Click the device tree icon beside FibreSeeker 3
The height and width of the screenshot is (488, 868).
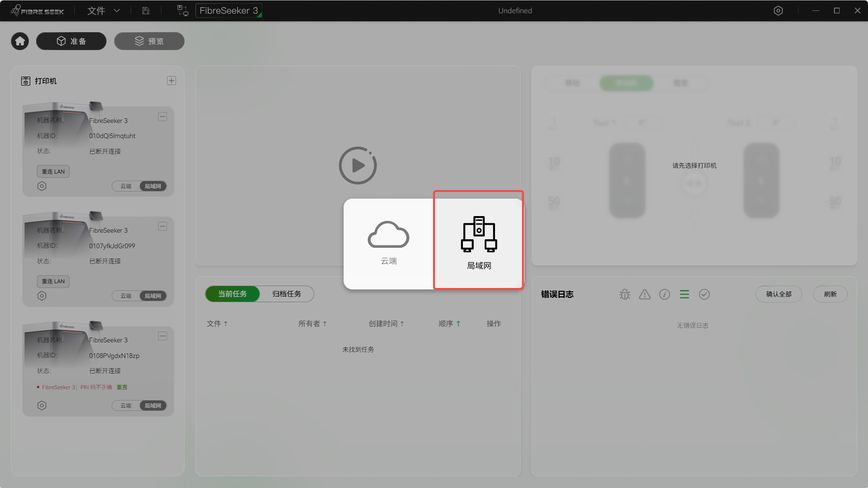tap(183, 10)
